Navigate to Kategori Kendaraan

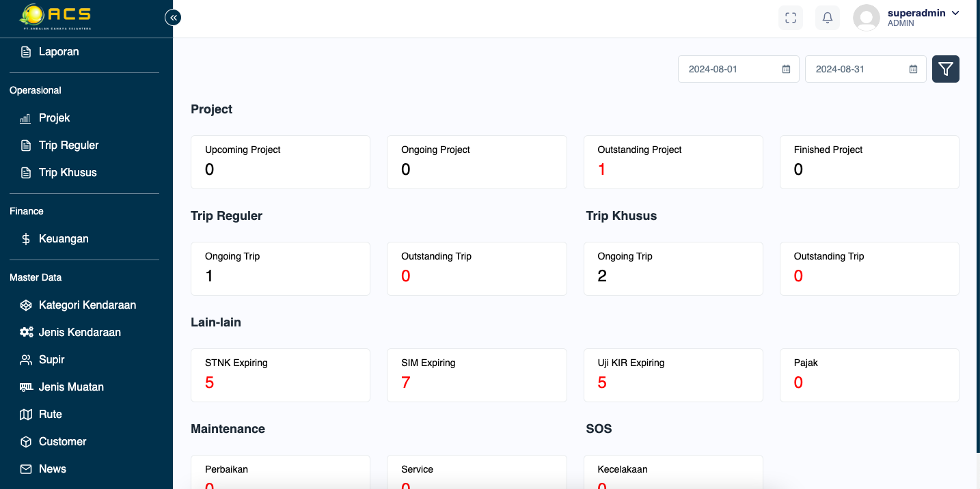coord(87,305)
